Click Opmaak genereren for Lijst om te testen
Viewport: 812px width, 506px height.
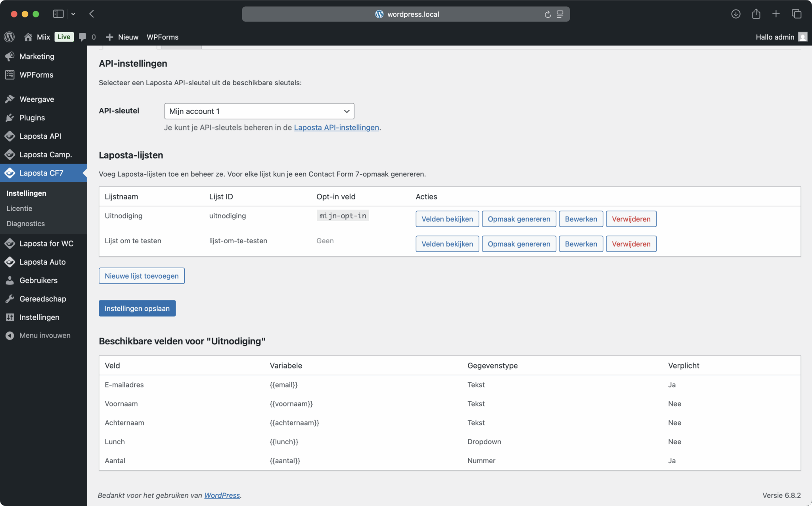[x=519, y=244]
